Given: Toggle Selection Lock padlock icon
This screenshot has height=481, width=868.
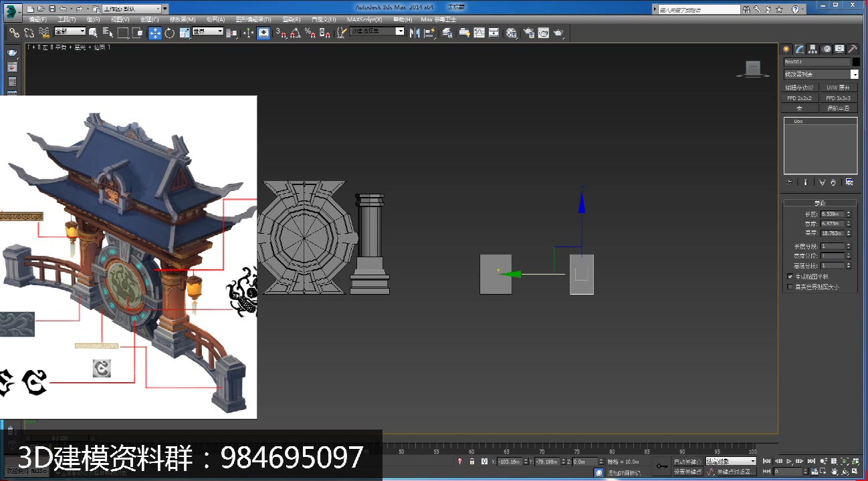Looking at the screenshot, I should 472,462.
